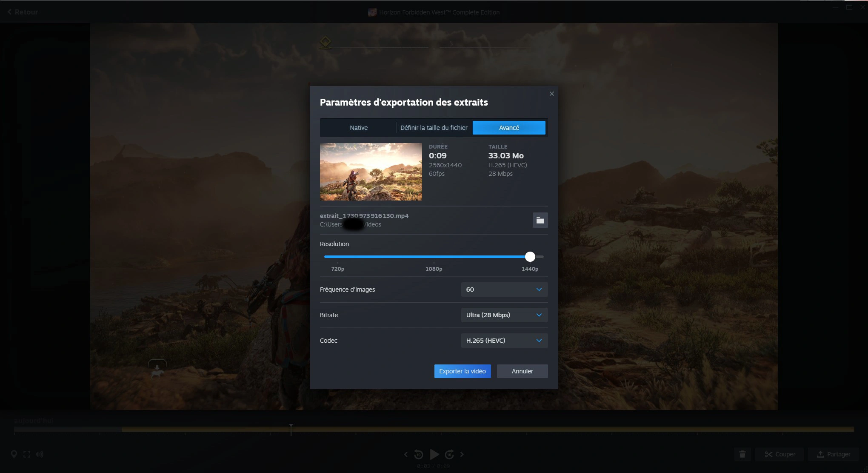
Task: Click the yellow diamond marker atop the video
Action: pyautogui.click(x=325, y=42)
